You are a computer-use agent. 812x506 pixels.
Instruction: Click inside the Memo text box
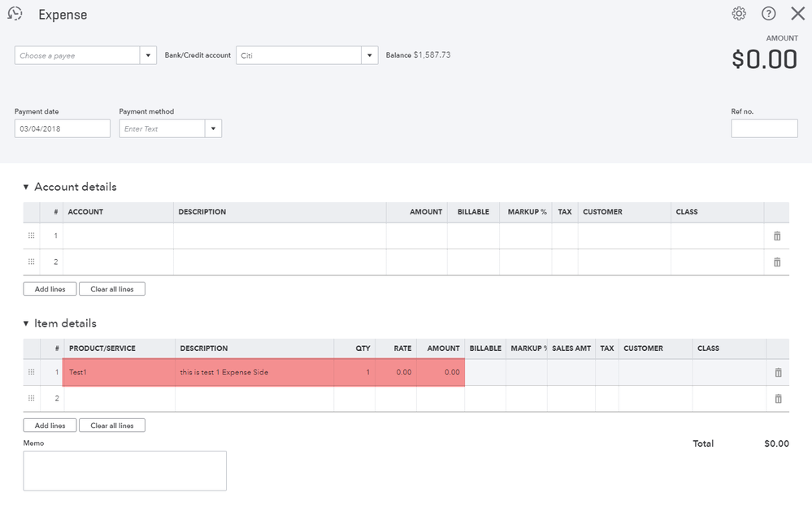[124, 470]
